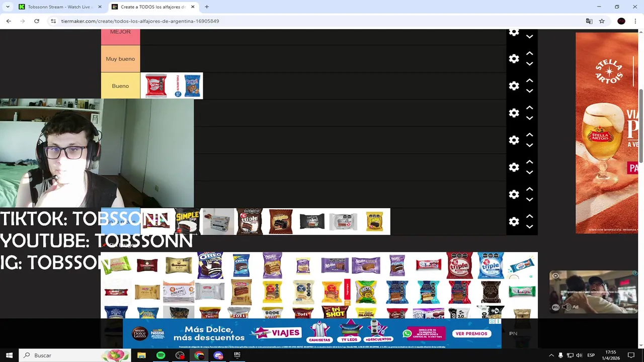Viewport: 644px width, 362px height.
Task: Move the MEJOR row down
Action: pos(529,37)
